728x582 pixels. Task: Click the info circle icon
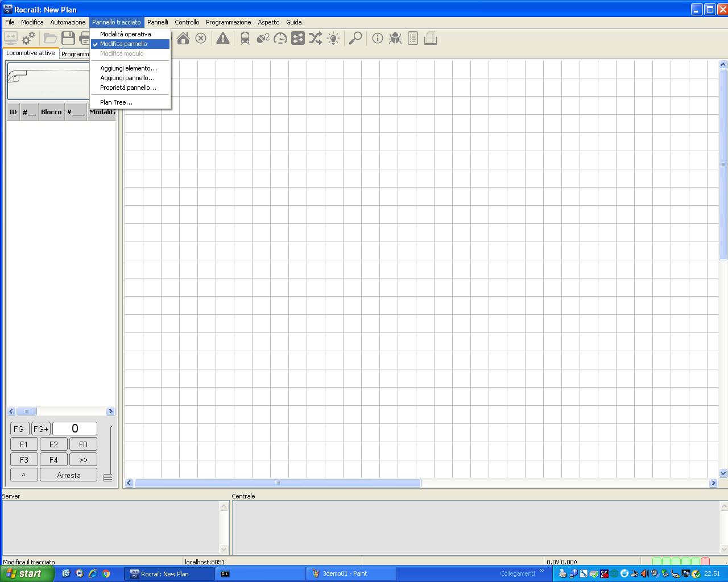[378, 38]
